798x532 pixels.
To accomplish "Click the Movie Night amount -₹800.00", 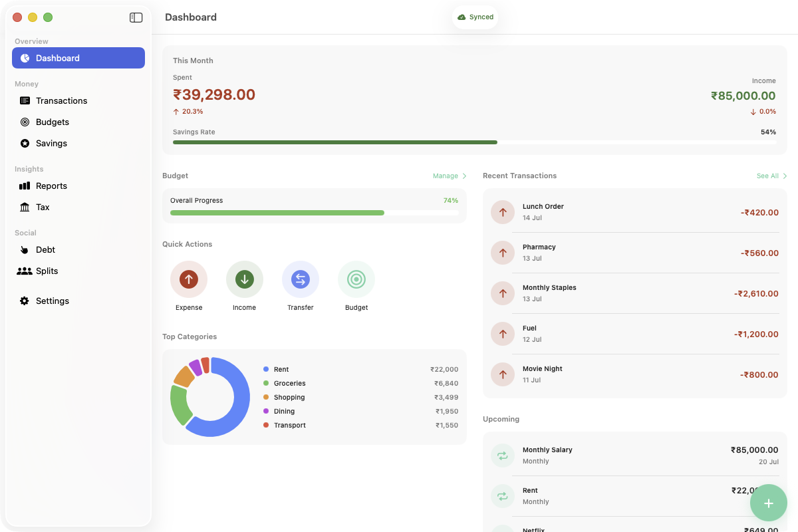I will [759, 375].
